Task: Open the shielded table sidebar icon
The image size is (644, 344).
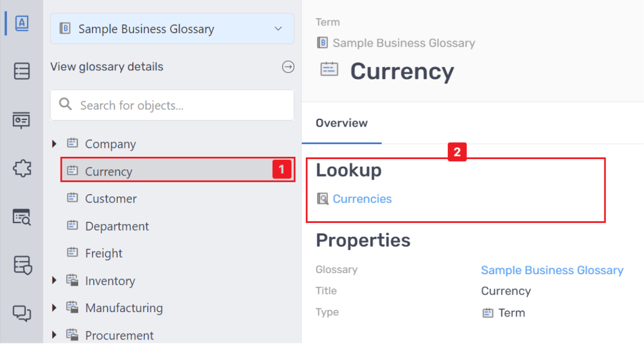Action: click(22, 265)
